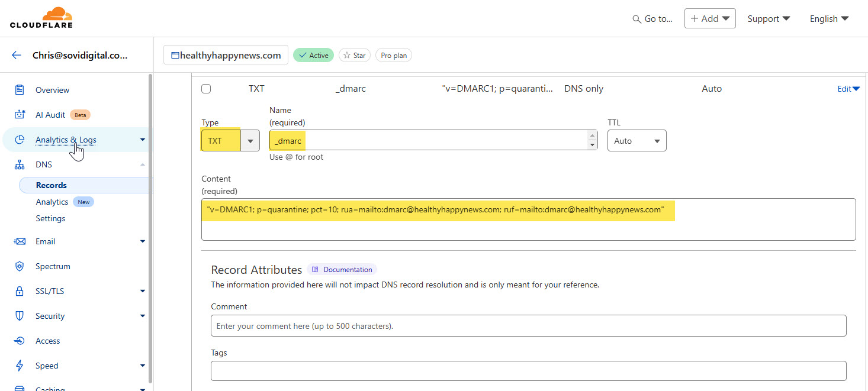The width and height of the screenshot is (868, 391).
Task: Open Access in the sidebar
Action: (x=48, y=341)
